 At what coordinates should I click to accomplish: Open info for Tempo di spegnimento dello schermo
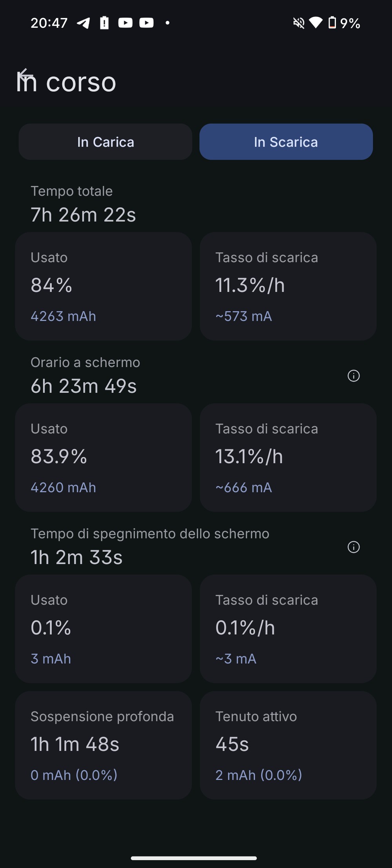(354, 547)
